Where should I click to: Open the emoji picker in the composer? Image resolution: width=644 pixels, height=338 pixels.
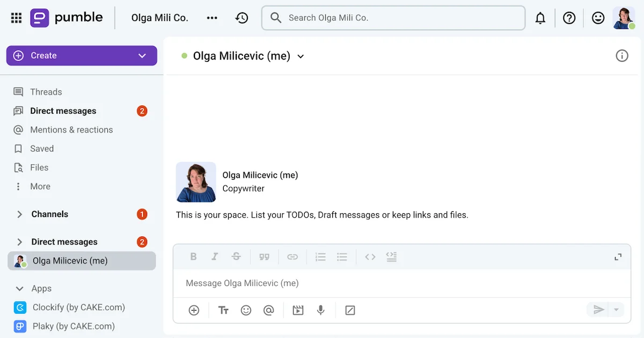coord(246,310)
